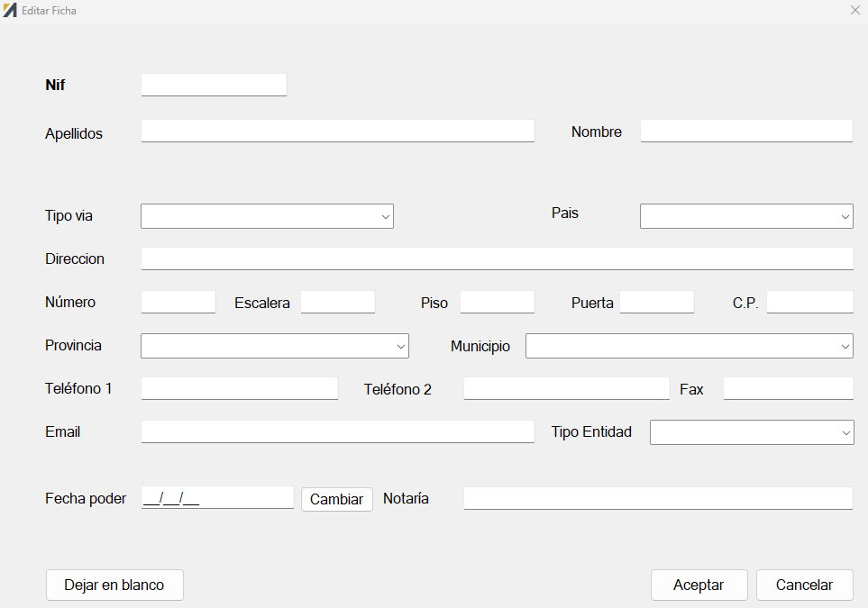Select the Nombre input field
This screenshot has width=868, height=608.
coord(746,131)
